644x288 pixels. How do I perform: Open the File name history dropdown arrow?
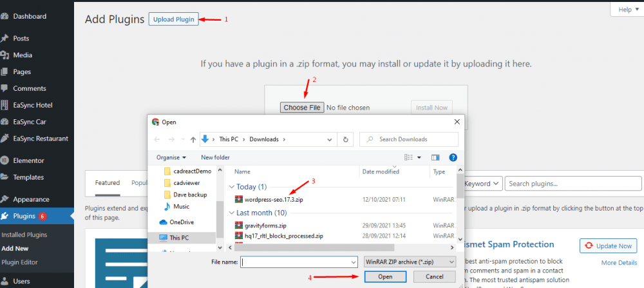(x=354, y=262)
